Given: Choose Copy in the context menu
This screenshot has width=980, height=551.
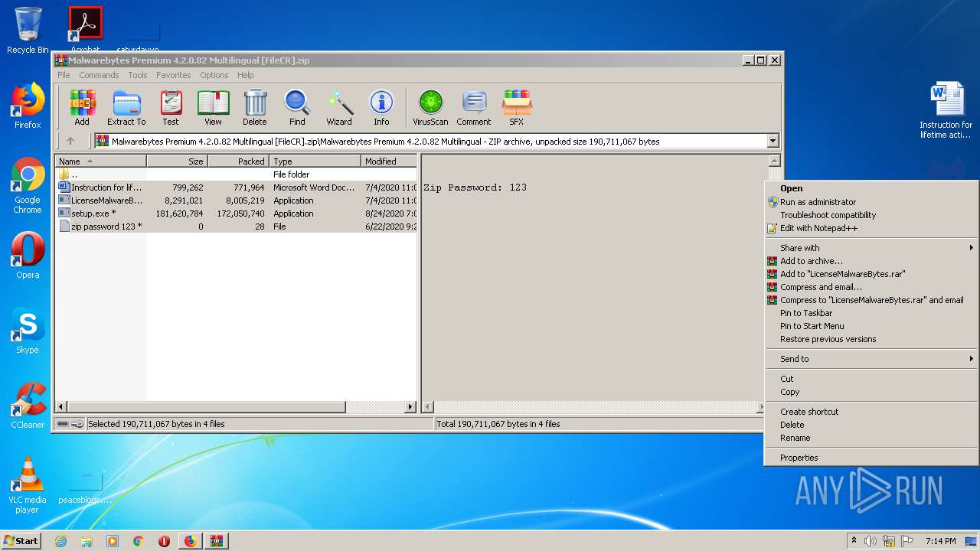Looking at the screenshot, I should pos(871,392).
